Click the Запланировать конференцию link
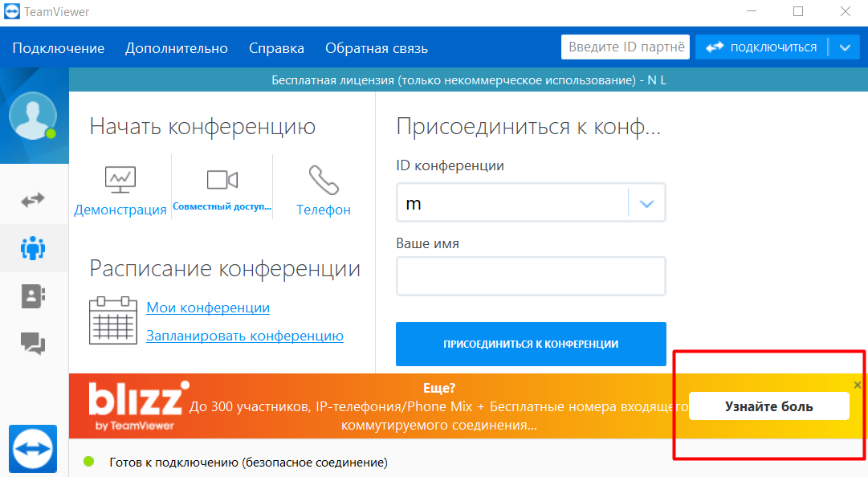Image resolution: width=868 pixels, height=477 pixels. pyautogui.click(x=245, y=336)
